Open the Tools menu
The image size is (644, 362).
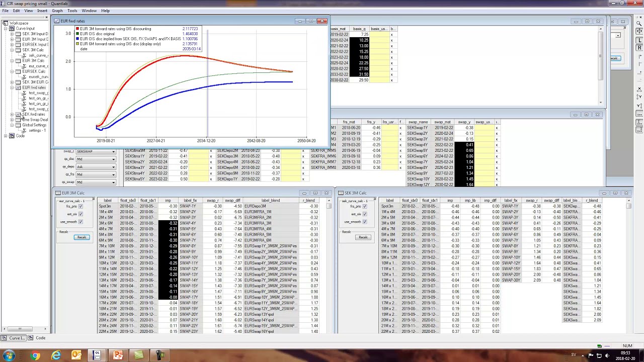point(72,11)
